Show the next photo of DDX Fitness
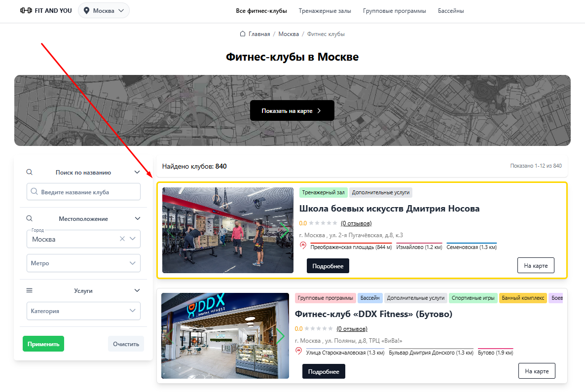This screenshot has width=585, height=392. pos(280,336)
